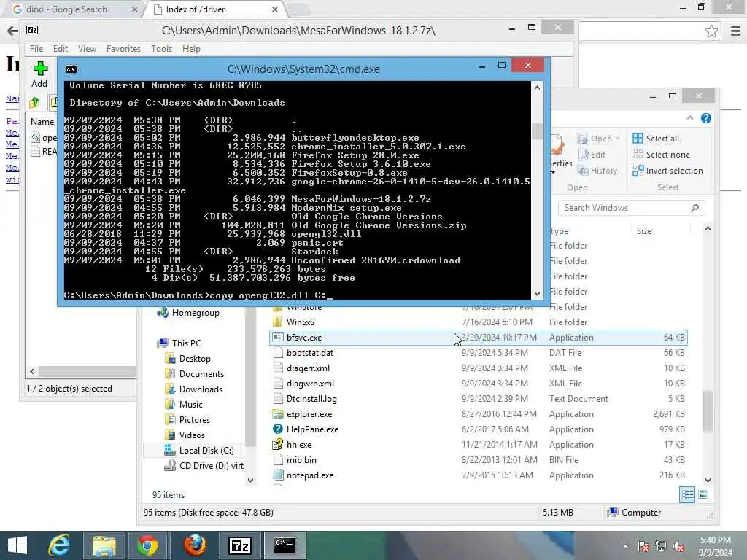This screenshot has height=560, width=747.
Task: Switch to 7-Zip on taskbar
Action: pyautogui.click(x=239, y=545)
